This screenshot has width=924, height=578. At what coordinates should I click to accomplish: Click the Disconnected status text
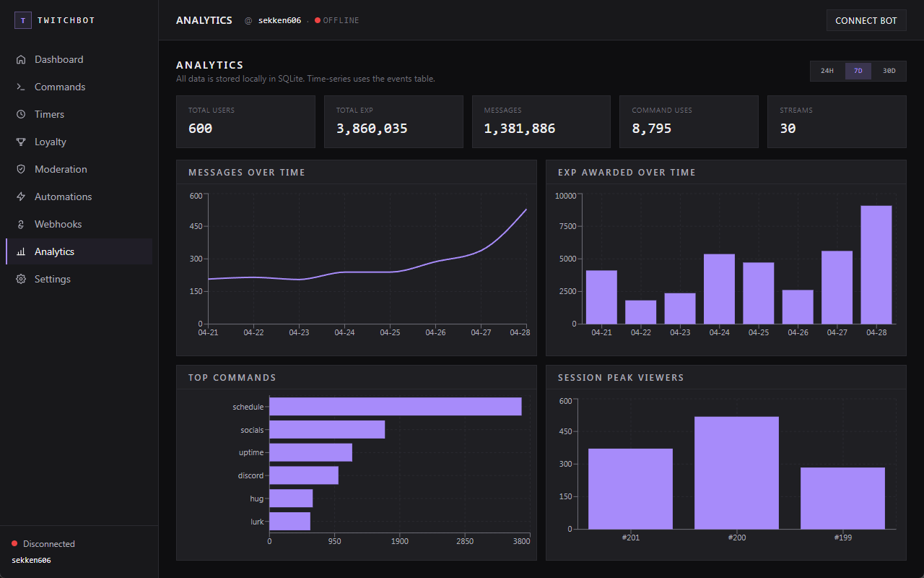49,543
